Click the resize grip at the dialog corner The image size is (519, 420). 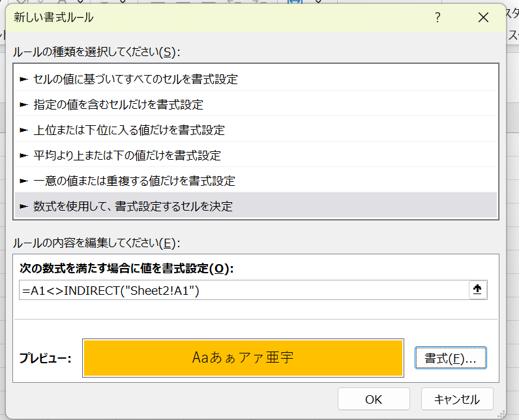501,413
